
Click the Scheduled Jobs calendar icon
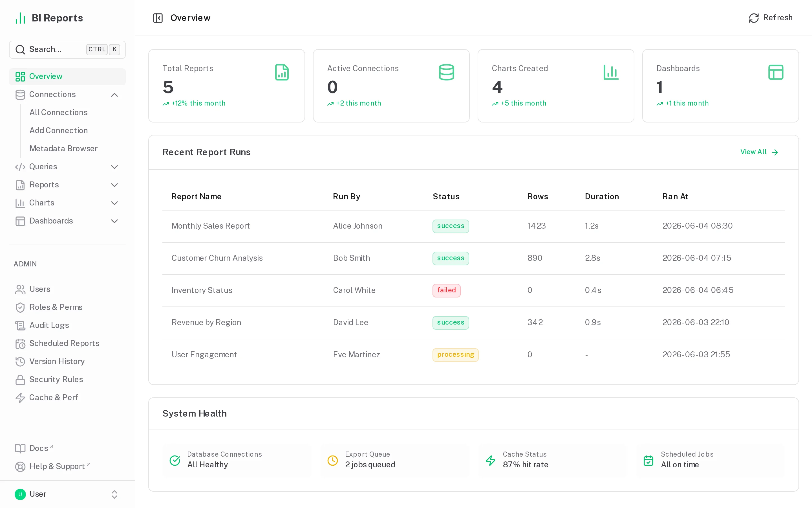pos(648,460)
